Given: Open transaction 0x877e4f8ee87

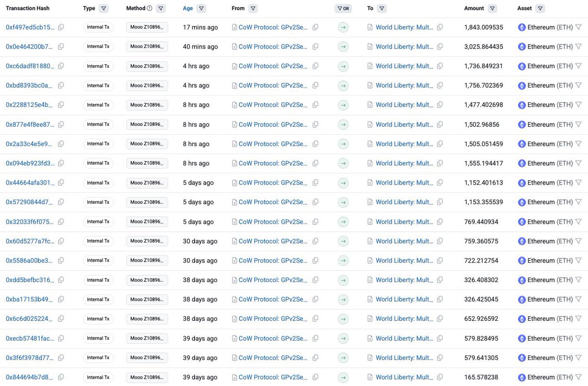Looking at the screenshot, I should pyautogui.click(x=30, y=124).
